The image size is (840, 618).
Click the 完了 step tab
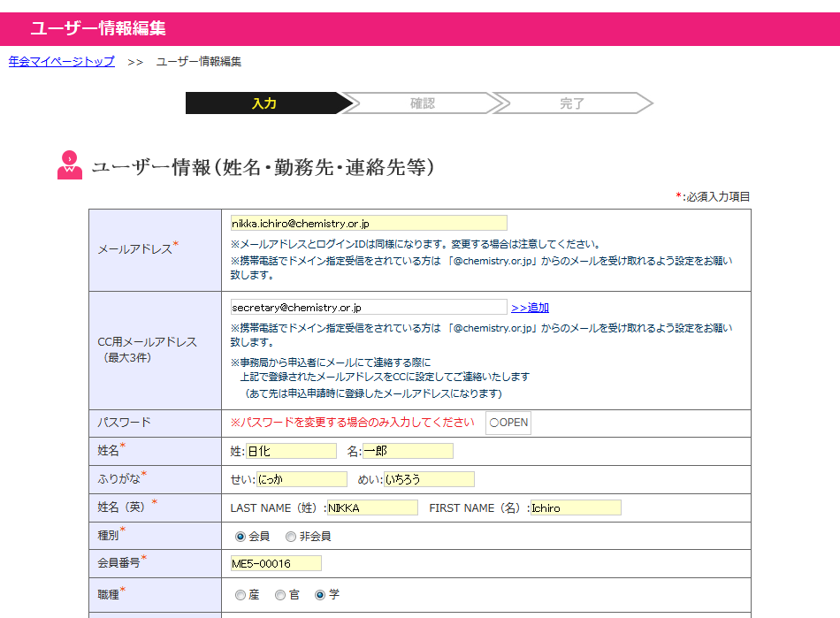point(572,103)
